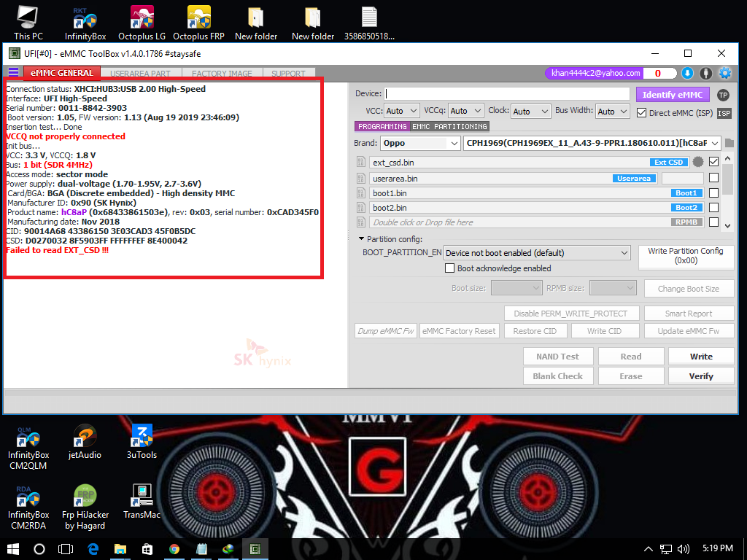Click the blue download update icon
Screen dimensions: 747x560
(x=687, y=73)
